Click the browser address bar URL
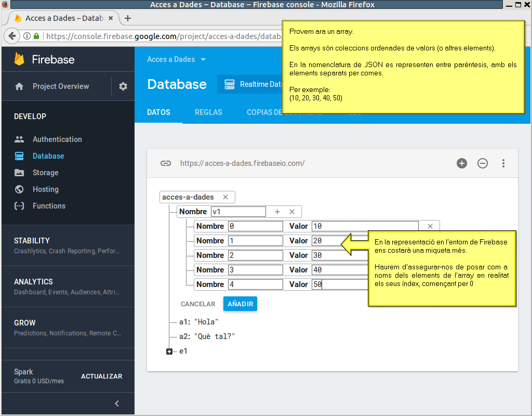 click(164, 36)
